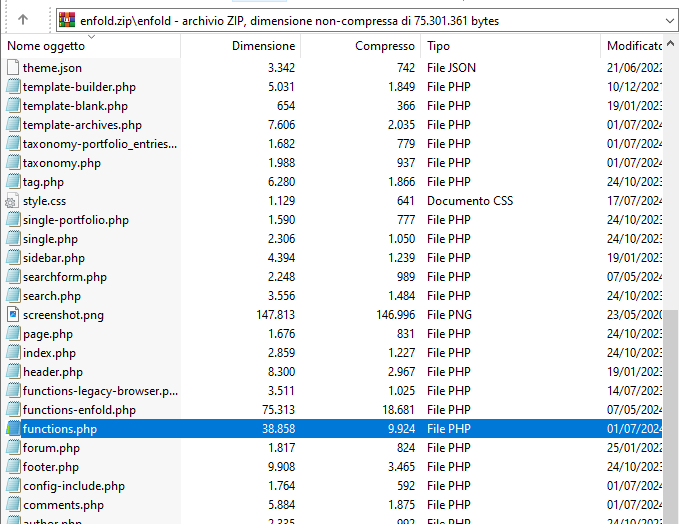
Task: Open address bar path dropdown
Action: coord(669,20)
